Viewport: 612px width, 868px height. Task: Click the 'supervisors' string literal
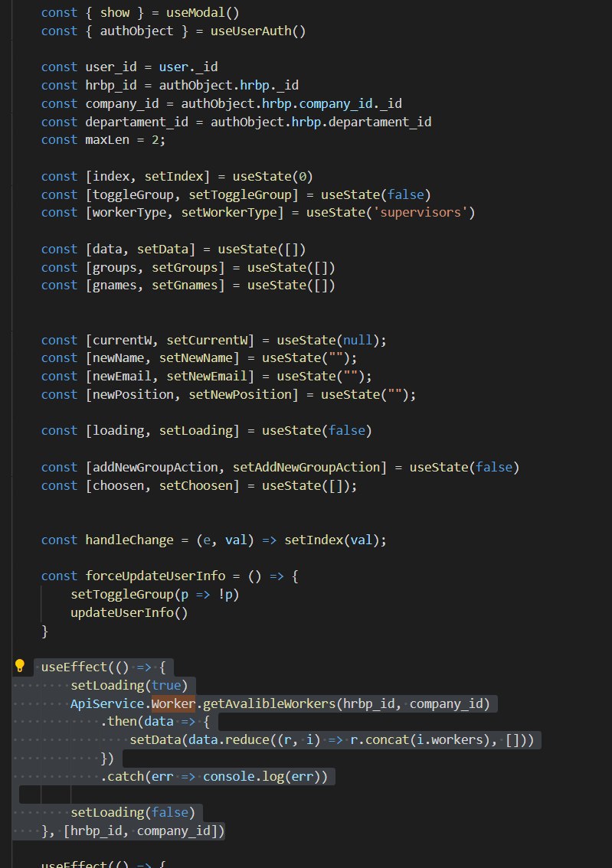[x=421, y=212]
